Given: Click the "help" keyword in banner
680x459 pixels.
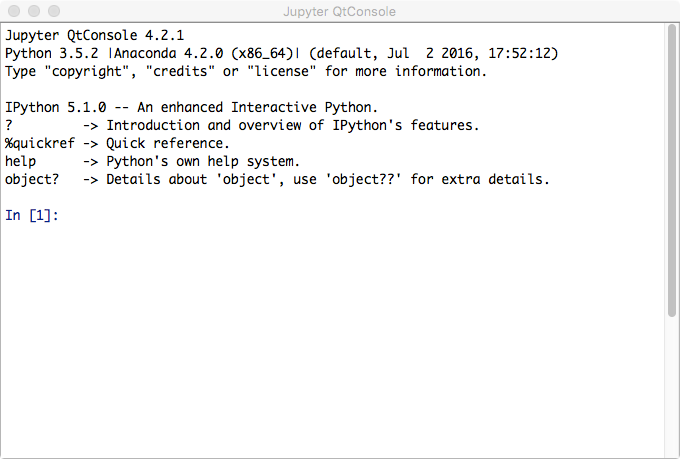Looking at the screenshot, I should coord(20,161).
